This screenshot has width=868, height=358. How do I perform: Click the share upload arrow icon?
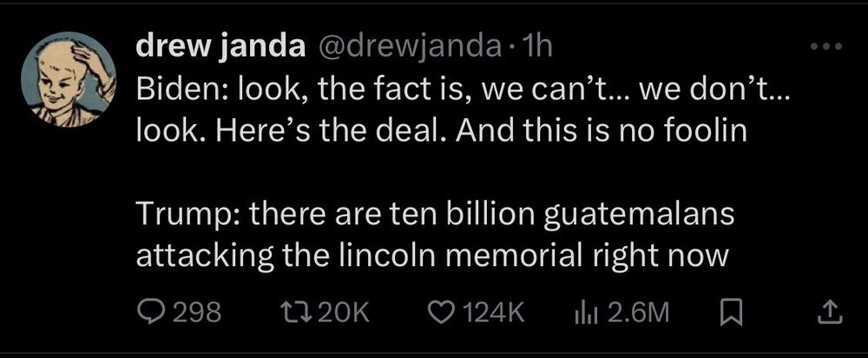tap(827, 311)
